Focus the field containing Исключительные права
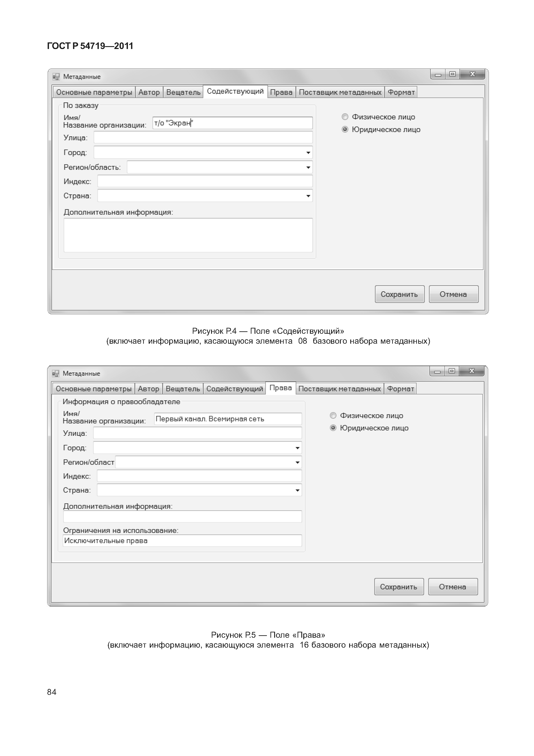The width and height of the screenshot is (534, 756). click(182, 541)
